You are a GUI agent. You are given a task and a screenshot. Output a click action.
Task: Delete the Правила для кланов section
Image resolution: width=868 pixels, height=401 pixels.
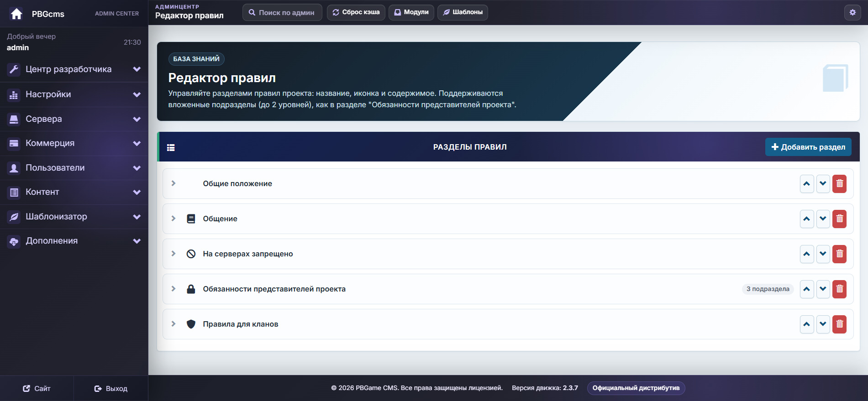(x=839, y=324)
